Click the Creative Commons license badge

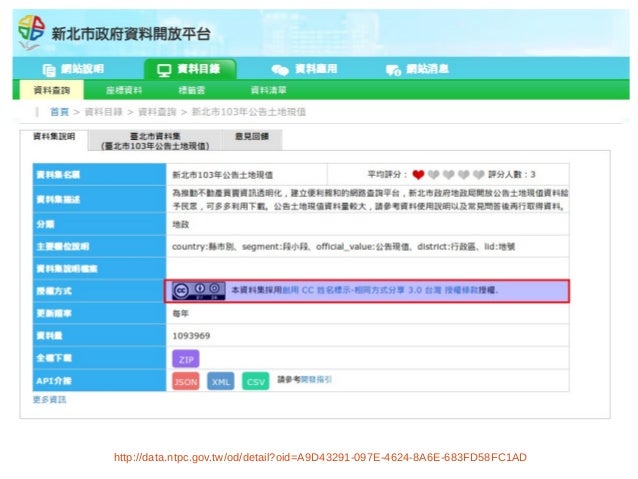click(199, 291)
